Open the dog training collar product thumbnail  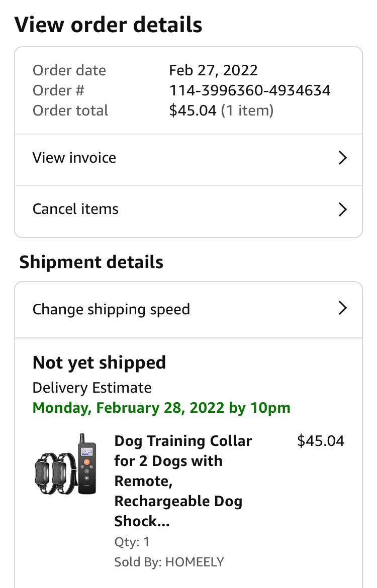(65, 464)
